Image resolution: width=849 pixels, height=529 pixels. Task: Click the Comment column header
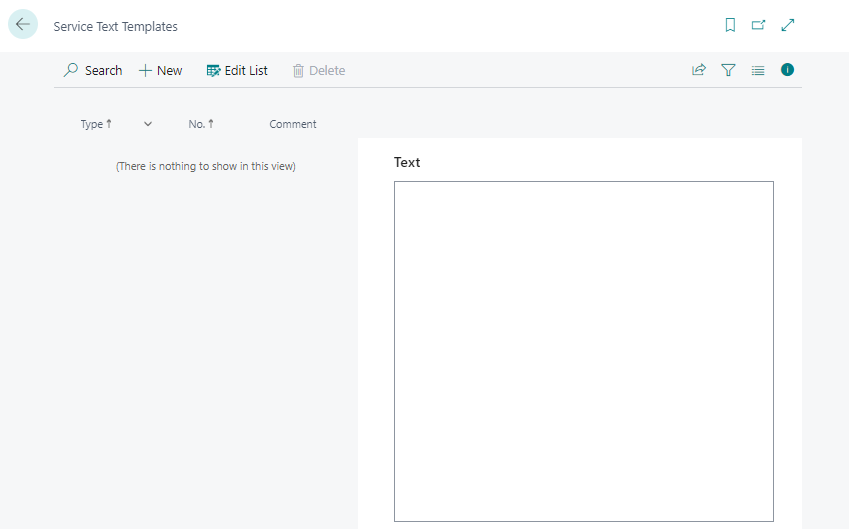[x=293, y=124]
